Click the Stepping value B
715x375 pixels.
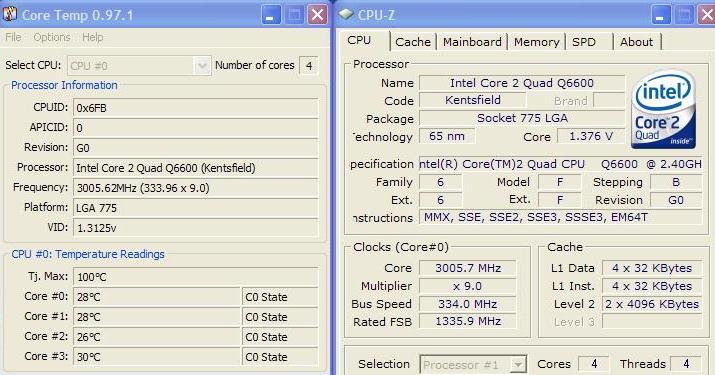point(676,182)
